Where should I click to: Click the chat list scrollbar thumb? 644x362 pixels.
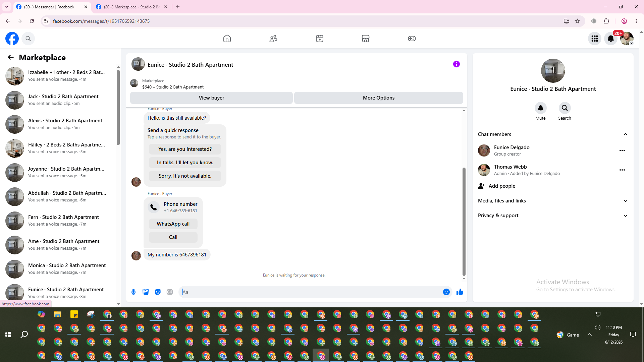click(x=118, y=108)
